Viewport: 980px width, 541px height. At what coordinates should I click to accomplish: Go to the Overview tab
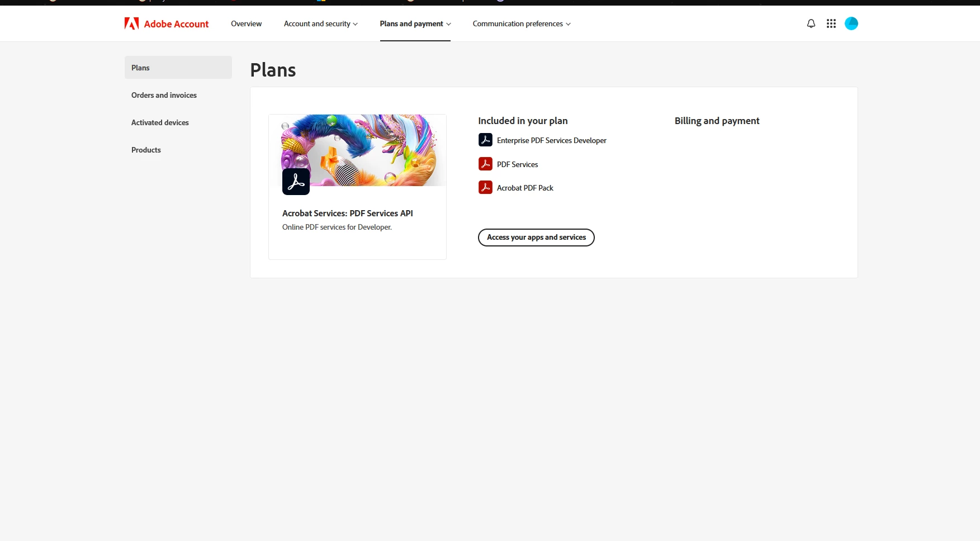click(x=247, y=23)
